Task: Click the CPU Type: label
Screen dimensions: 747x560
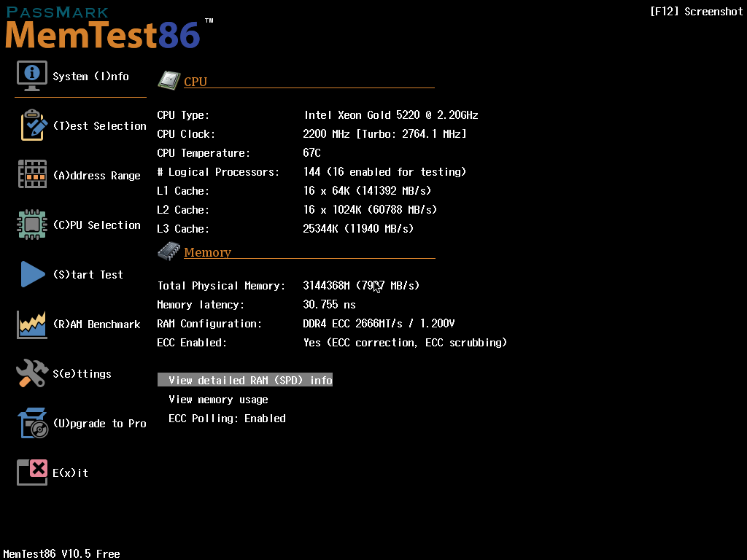Action: pyautogui.click(x=183, y=115)
